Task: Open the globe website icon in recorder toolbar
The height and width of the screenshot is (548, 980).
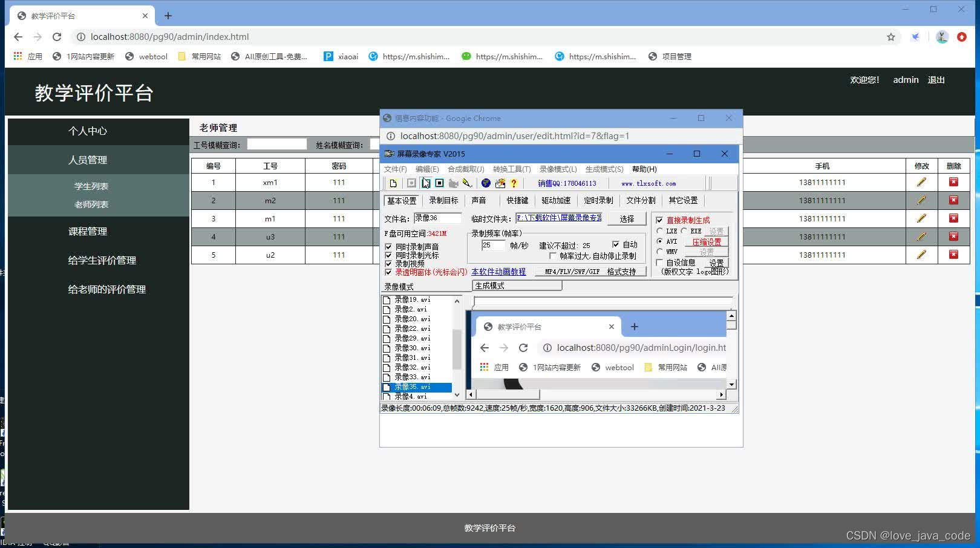Action: click(x=486, y=183)
